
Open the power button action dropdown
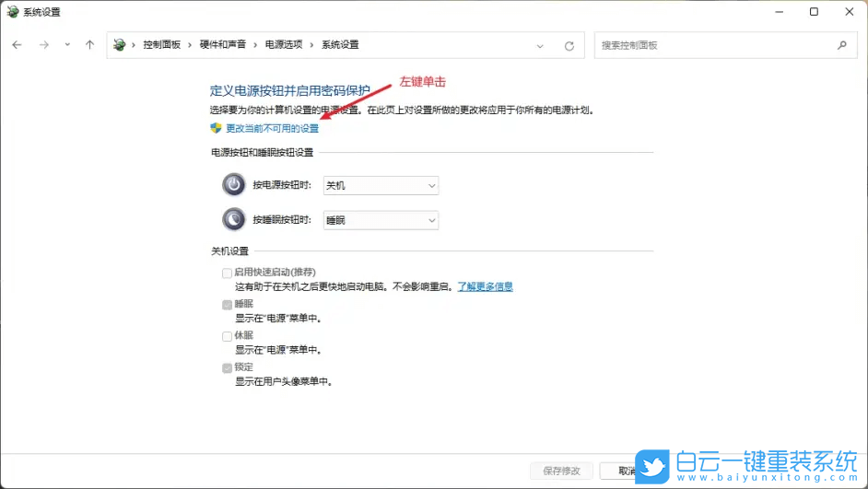coord(381,186)
